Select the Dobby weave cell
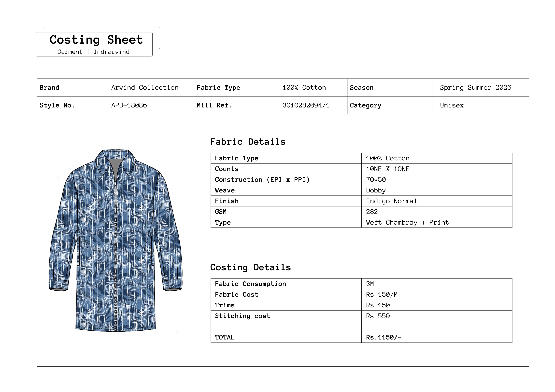Screen dimensions: 555x392 tap(376, 190)
